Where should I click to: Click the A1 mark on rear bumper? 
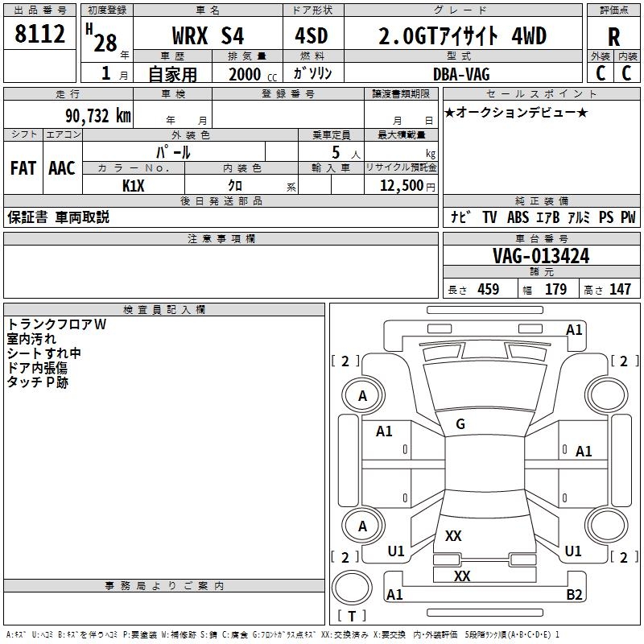(x=394, y=595)
